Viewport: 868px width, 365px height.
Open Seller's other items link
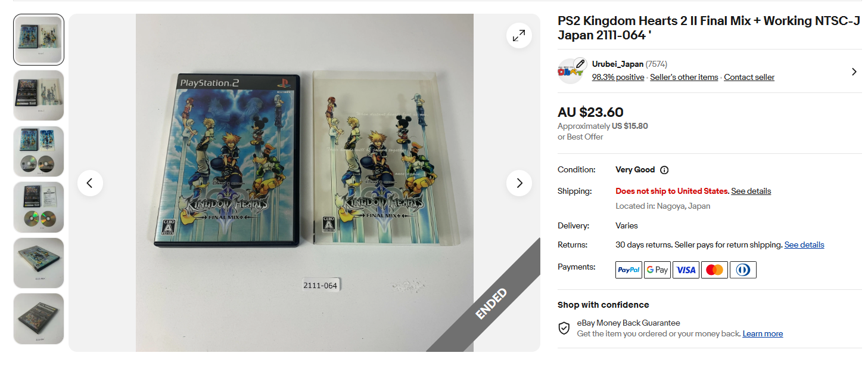[684, 77]
